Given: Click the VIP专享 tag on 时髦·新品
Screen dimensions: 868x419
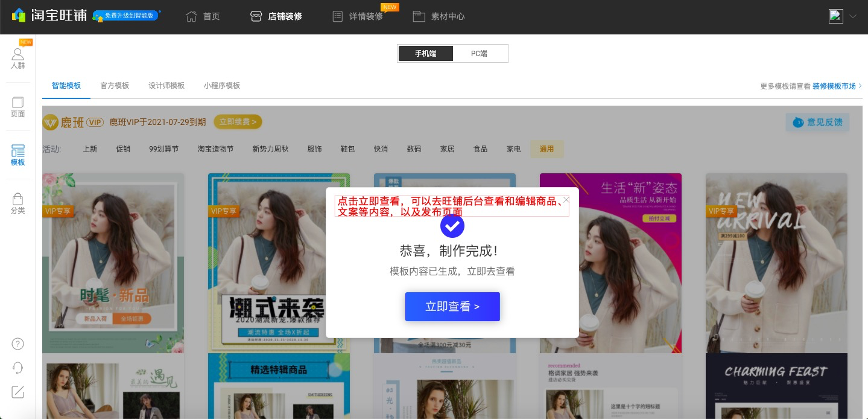Looking at the screenshot, I should point(59,211).
